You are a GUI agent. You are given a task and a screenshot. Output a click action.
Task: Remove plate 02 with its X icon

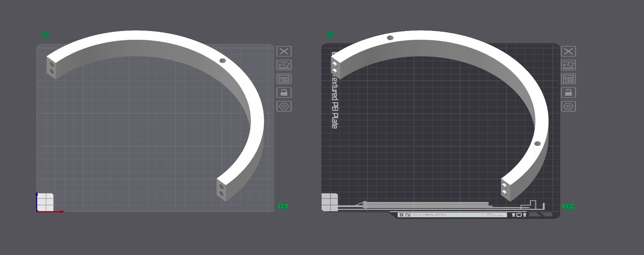pyautogui.click(x=568, y=51)
